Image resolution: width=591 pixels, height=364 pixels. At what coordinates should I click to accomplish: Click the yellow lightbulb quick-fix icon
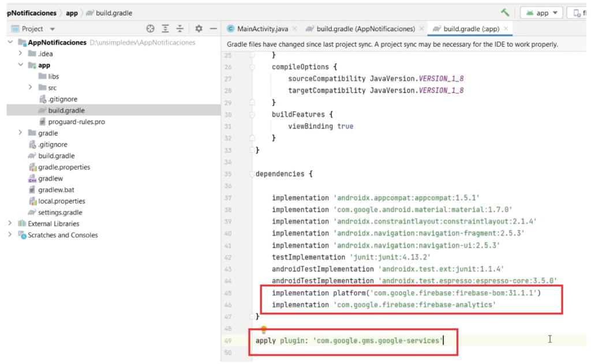(264, 330)
